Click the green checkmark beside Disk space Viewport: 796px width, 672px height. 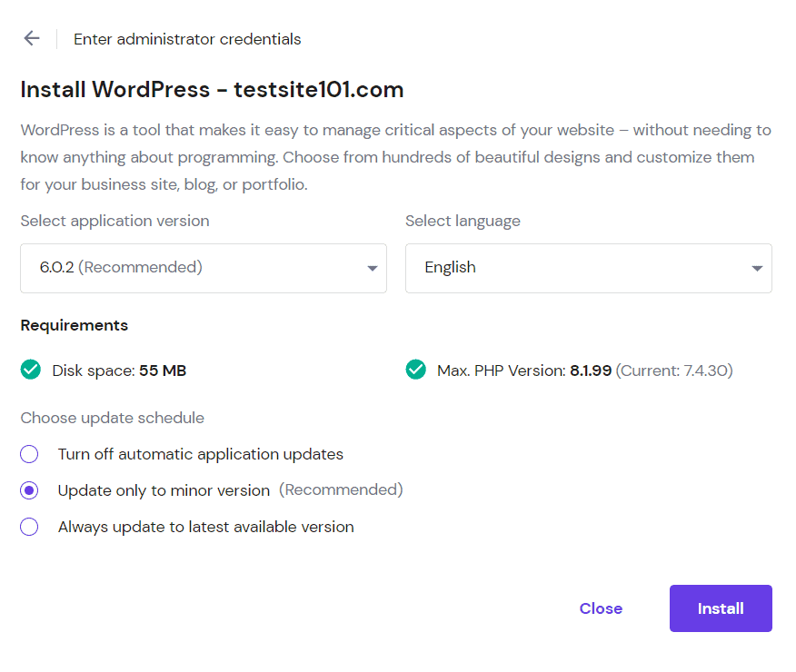click(30, 370)
